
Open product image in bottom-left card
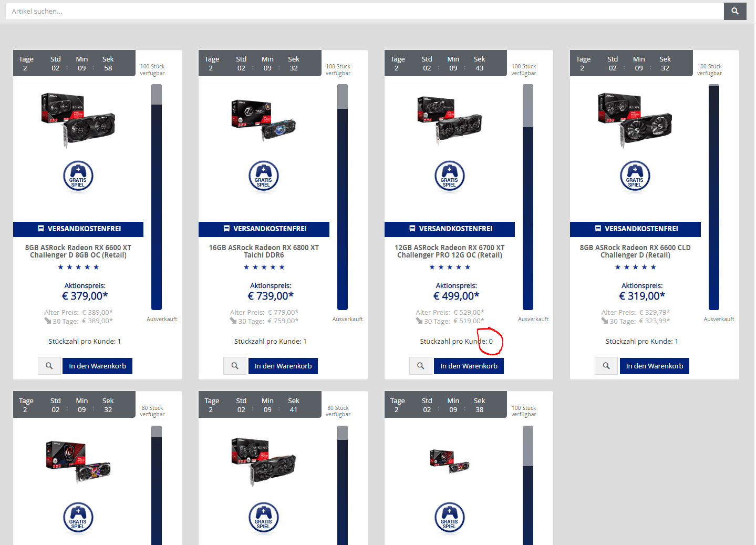(x=78, y=462)
